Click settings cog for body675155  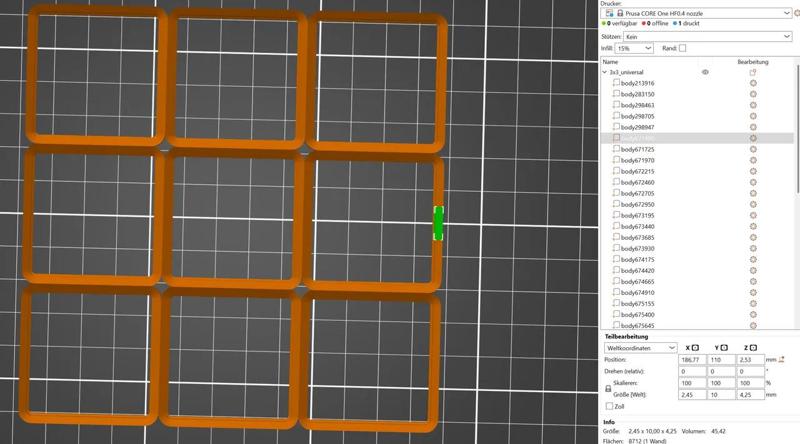coord(753,304)
